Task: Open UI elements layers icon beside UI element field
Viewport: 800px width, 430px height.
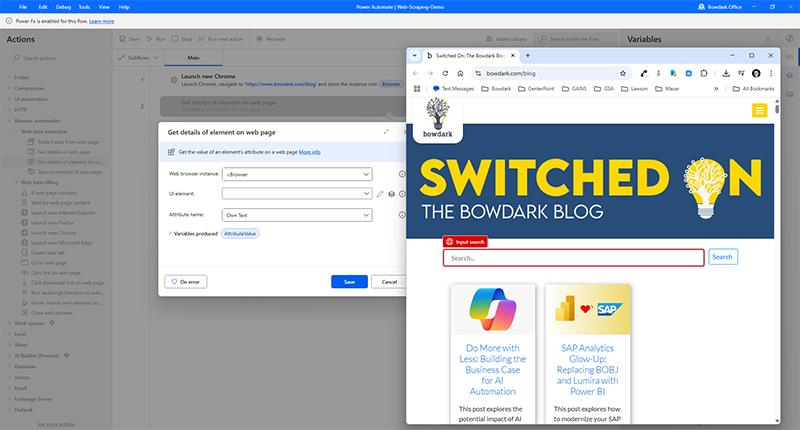Action: point(391,194)
